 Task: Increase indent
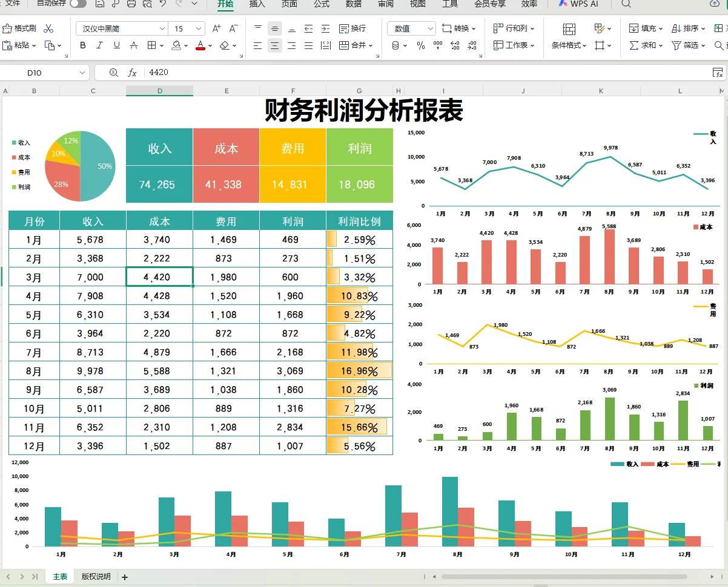[x=326, y=28]
